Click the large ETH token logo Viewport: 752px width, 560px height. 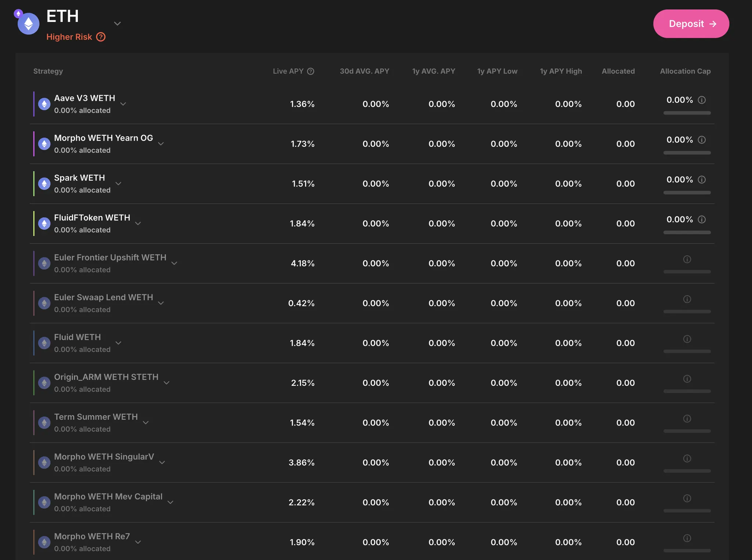click(x=29, y=24)
